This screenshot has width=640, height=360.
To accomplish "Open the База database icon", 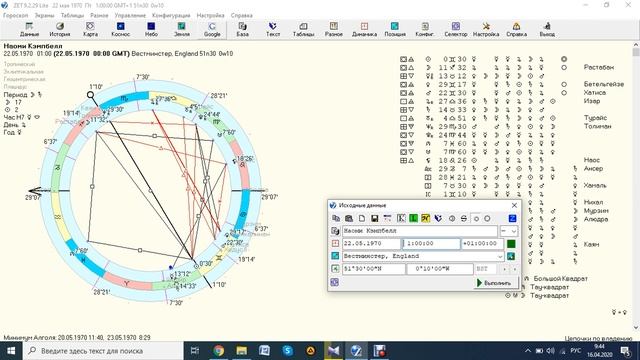I will point(242,30).
